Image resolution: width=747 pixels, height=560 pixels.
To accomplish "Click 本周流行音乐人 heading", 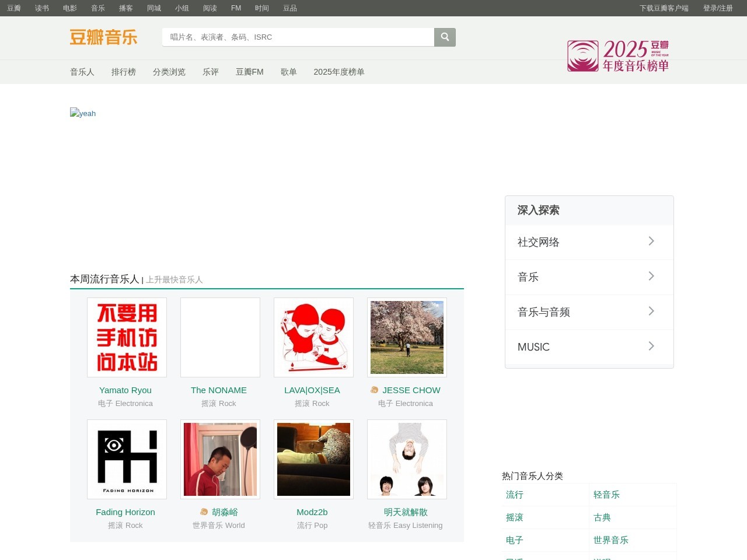I will click(x=104, y=279).
